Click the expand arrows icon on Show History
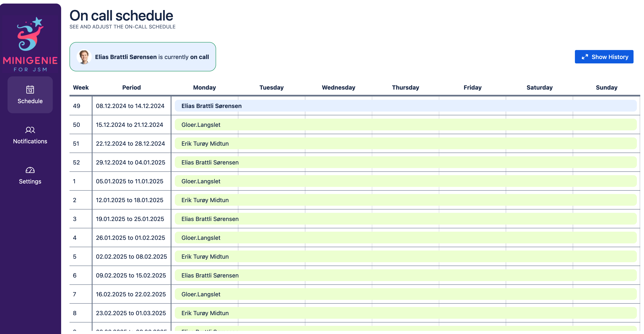The height and width of the screenshot is (334, 644). (585, 57)
